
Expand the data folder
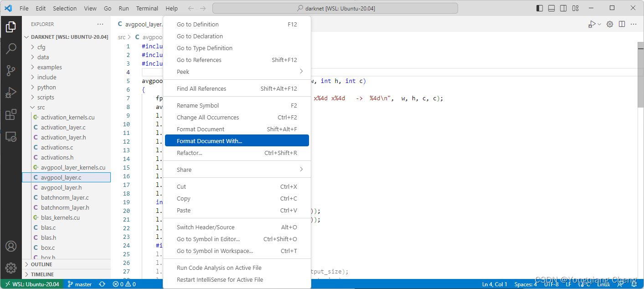tap(43, 57)
